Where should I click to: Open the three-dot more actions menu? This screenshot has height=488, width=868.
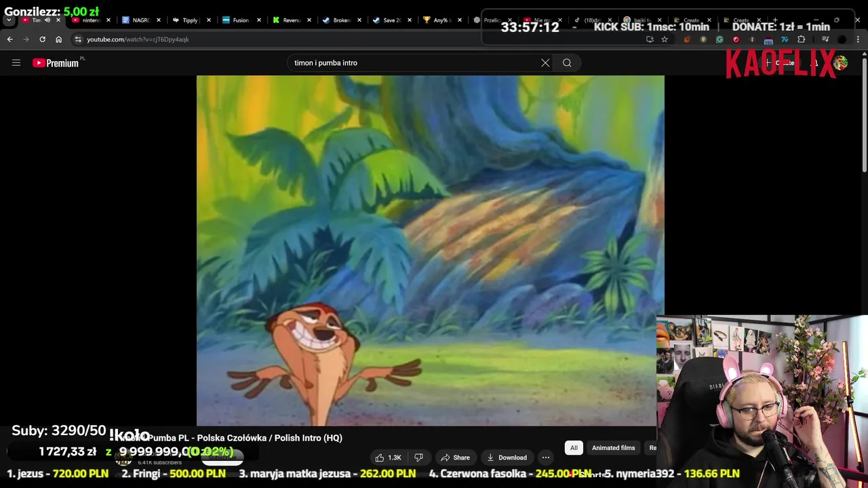point(546,457)
